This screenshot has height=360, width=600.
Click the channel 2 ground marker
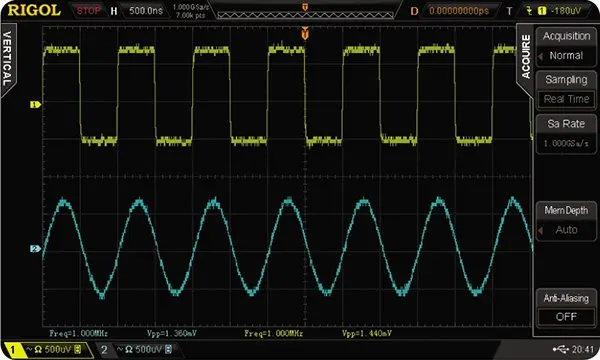point(35,249)
